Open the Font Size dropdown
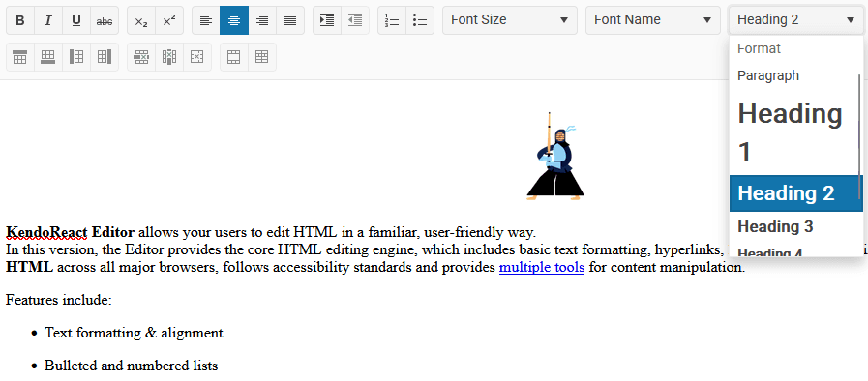 coord(510,20)
